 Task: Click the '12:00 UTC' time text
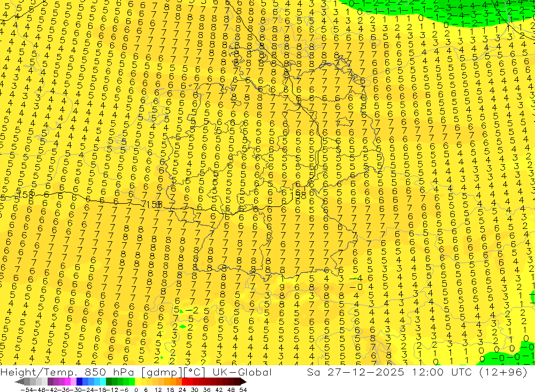point(443,372)
